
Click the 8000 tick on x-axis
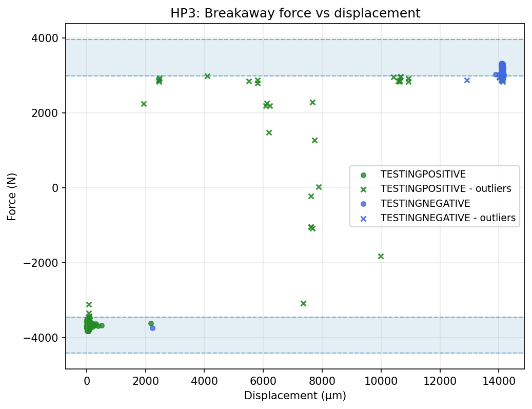[322, 381]
